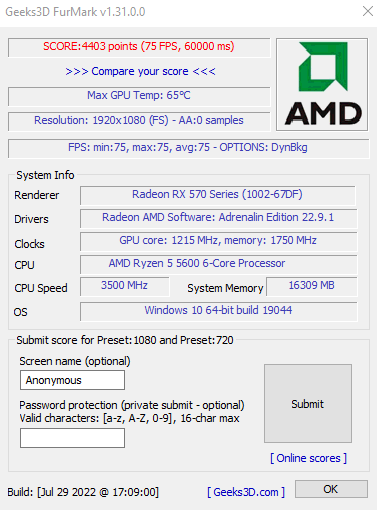Visit the Geeks3D.com link
This screenshot has width=377, height=510.
point(246,492)
